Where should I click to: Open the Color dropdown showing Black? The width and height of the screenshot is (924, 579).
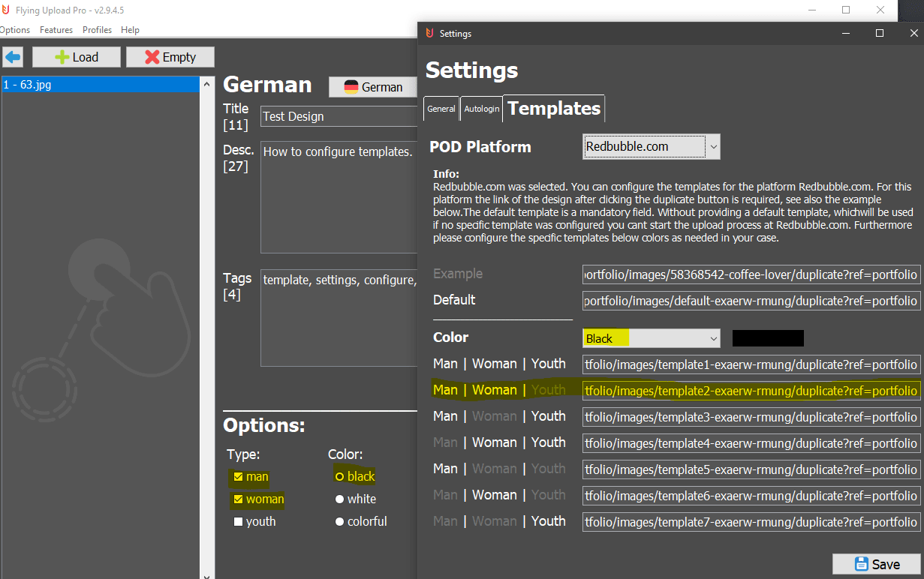tap(652, 338)
